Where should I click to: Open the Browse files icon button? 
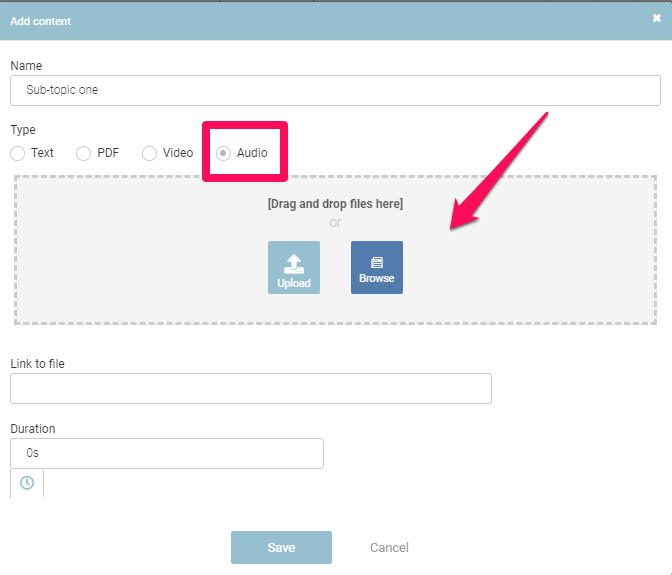pyautogui.click(x=376, y=267)
